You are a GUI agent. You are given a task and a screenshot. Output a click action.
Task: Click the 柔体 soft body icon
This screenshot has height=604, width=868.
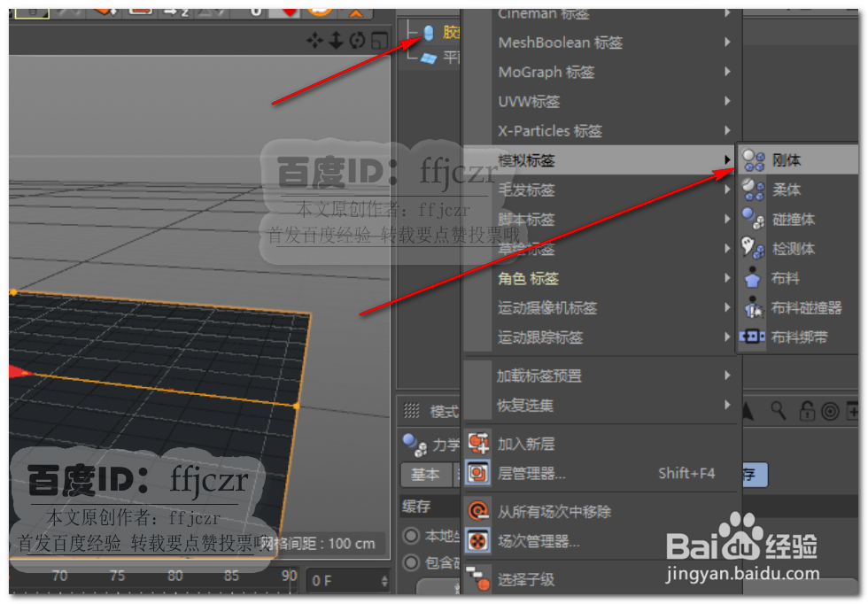(754, 190)
